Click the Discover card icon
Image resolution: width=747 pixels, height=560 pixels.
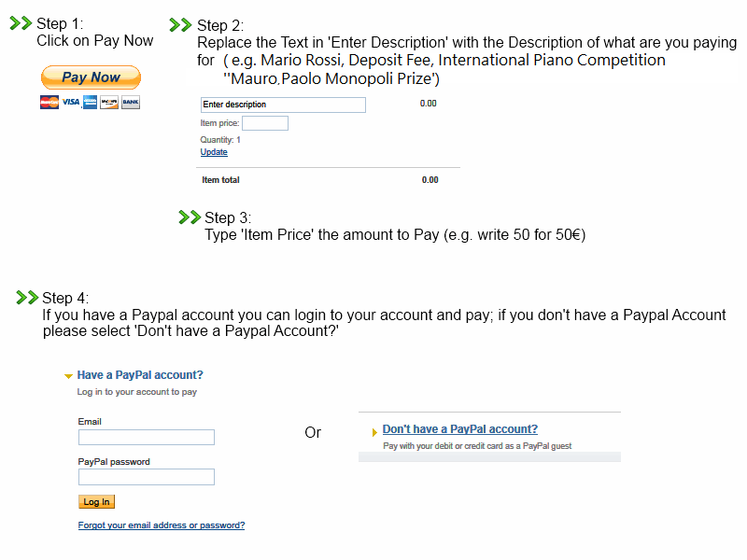tap(109, 103)
